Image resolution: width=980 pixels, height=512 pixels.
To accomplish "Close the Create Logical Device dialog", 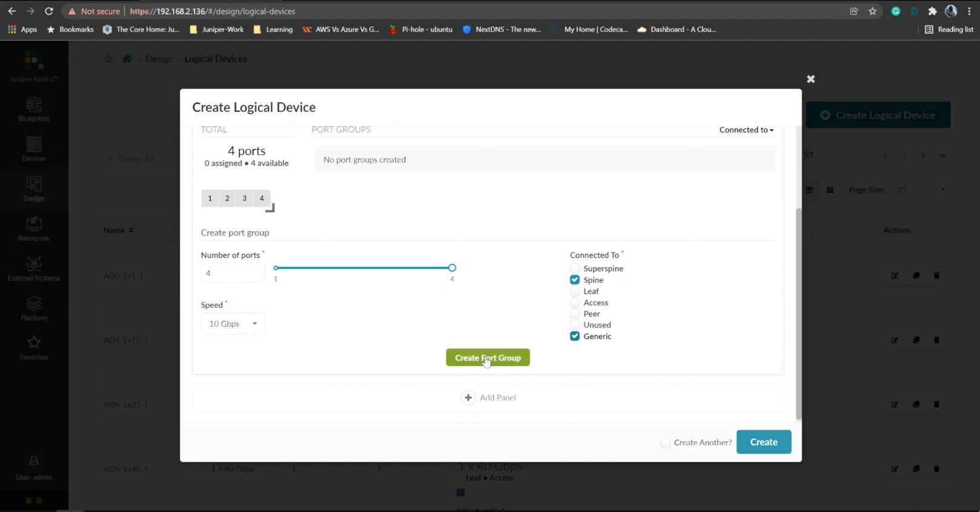I will (811, 79).
